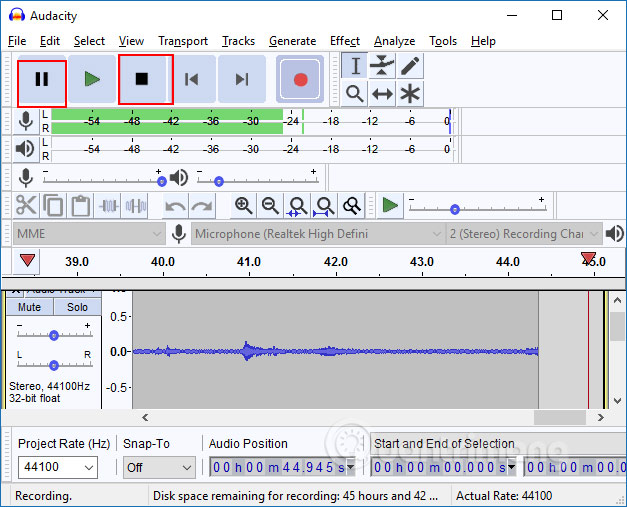Solo the audio track
Screen dimensions: 627x507
[77, 307]
